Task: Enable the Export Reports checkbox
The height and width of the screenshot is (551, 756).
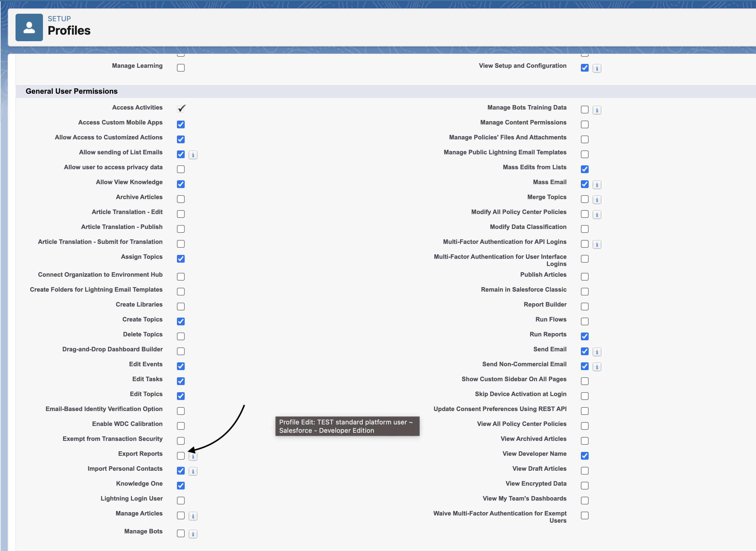Action: pyautogui.click(x=181, y=455)
